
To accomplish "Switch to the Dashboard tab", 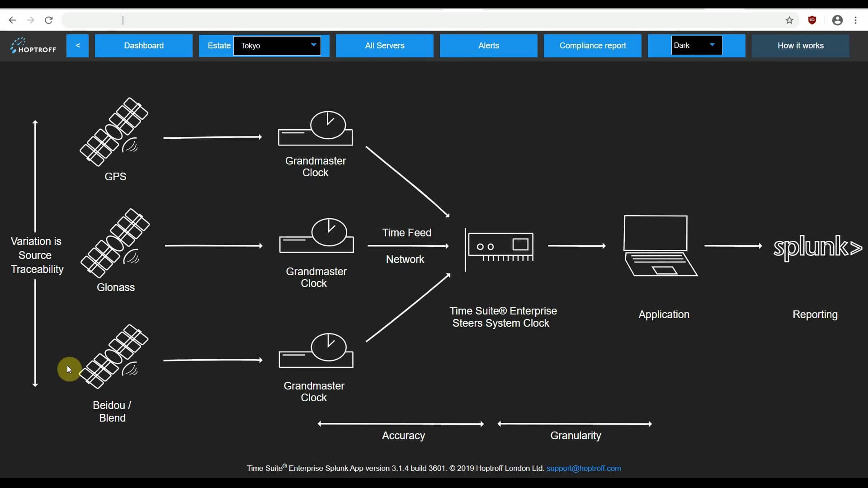I will (x=144, y=45).
